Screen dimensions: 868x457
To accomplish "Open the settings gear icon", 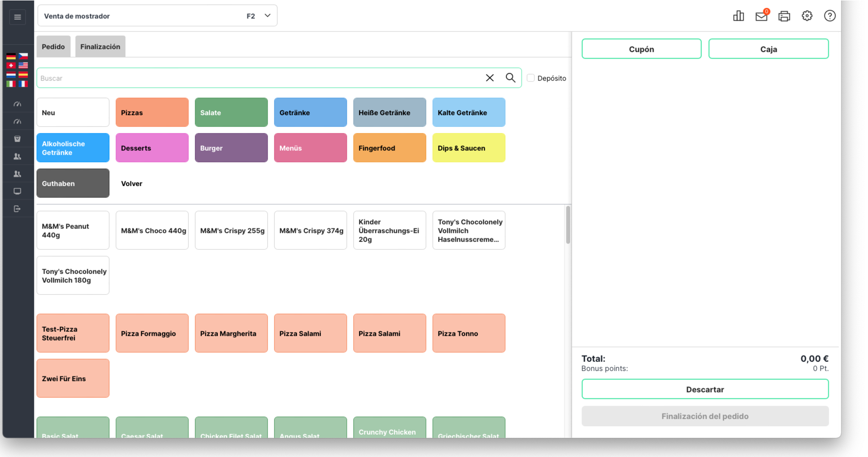I will (x=807, y=16).
